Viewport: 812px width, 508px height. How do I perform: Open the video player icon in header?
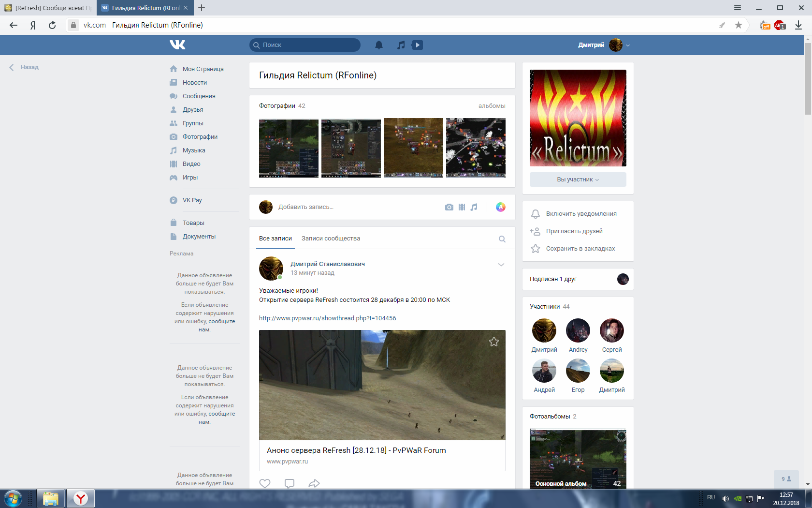[x=417, y=45]
